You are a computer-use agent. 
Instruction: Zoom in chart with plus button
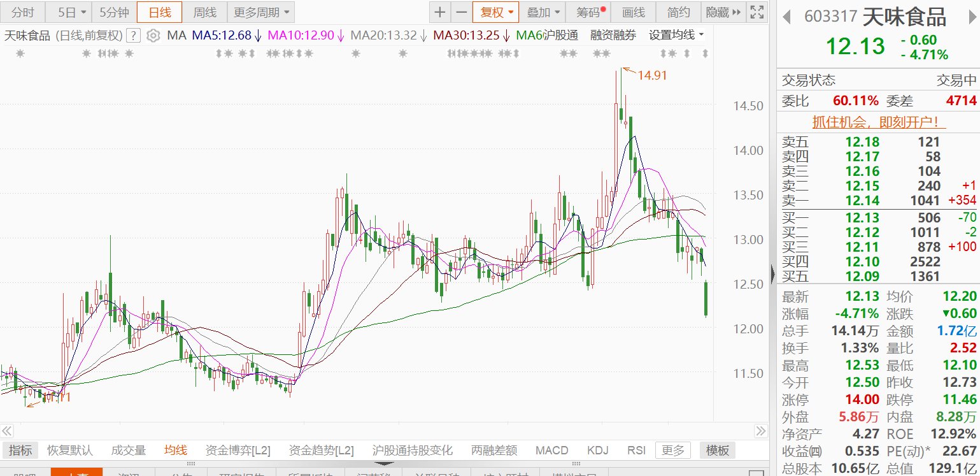(x=440, y=12)
